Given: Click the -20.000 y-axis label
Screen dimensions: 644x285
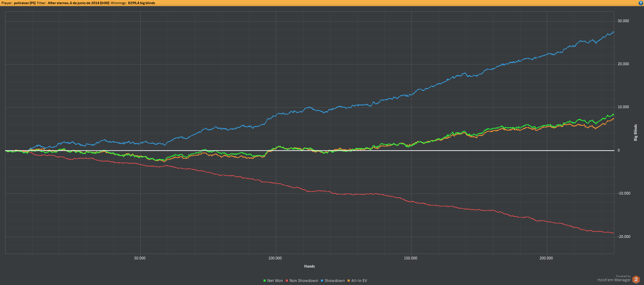Looking at the screenshot, I should (x=624, y=237).
